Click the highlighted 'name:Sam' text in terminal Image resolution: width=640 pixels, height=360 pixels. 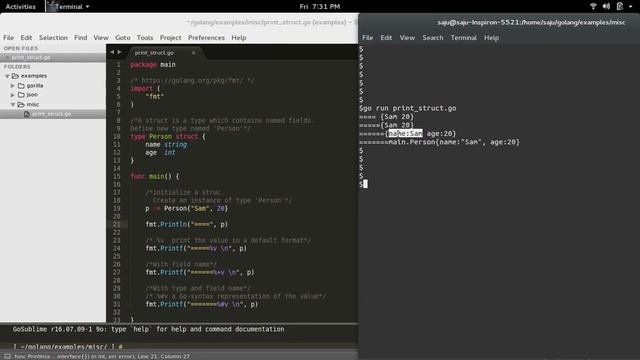point(405,133)
